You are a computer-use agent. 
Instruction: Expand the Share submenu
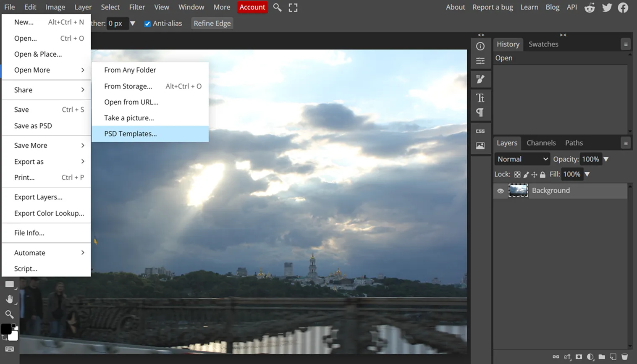coord(46,90)
